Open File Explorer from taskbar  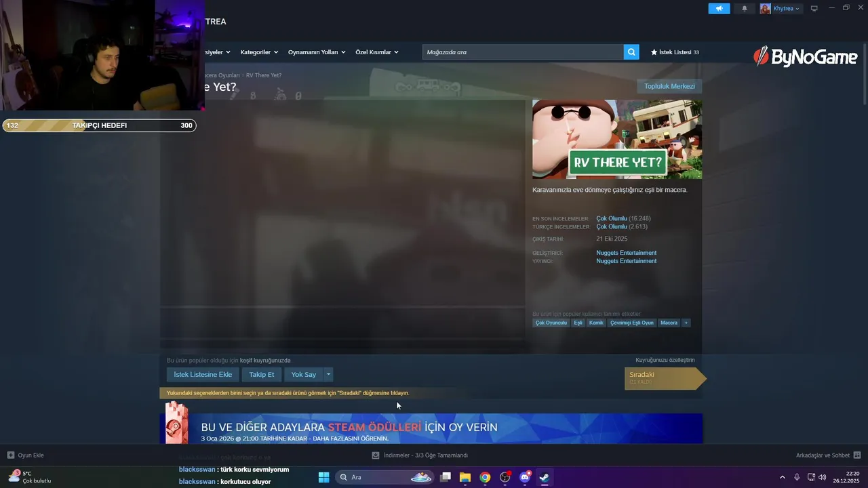click(x=465, y=477)
